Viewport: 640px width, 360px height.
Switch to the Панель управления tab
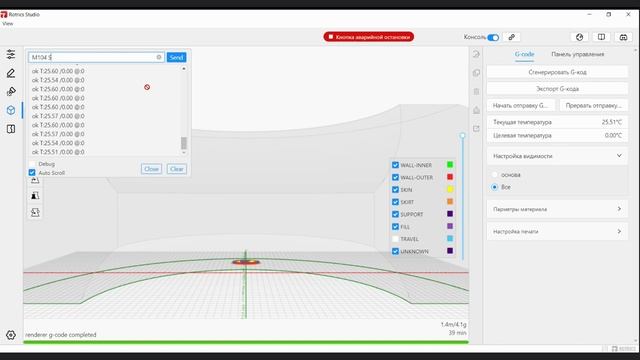tap(578, 54)
